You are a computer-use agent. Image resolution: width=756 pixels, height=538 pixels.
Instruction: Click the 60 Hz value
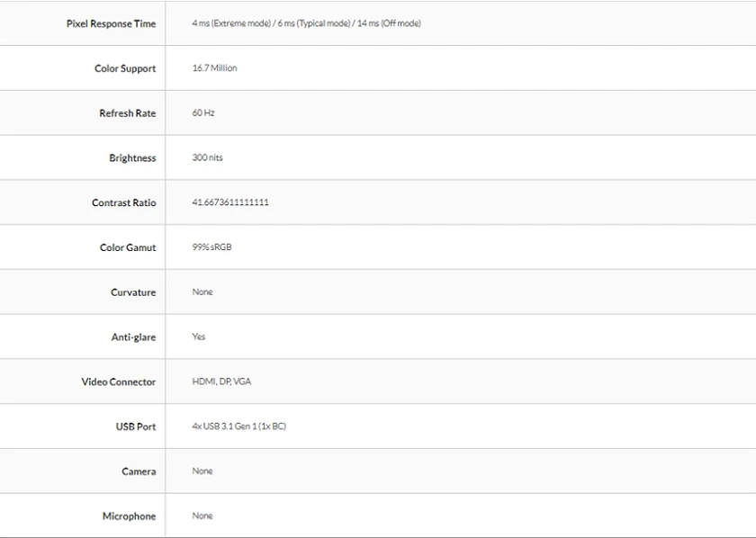pos(203,112)
